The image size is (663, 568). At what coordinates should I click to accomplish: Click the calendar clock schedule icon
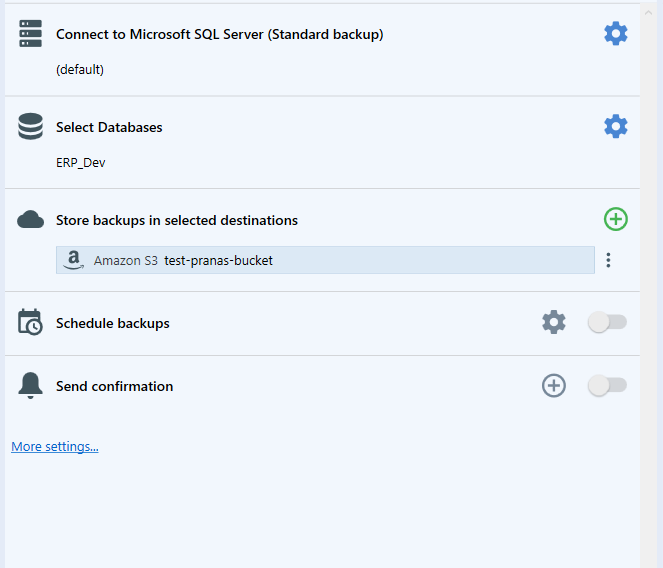click(30, 322)
